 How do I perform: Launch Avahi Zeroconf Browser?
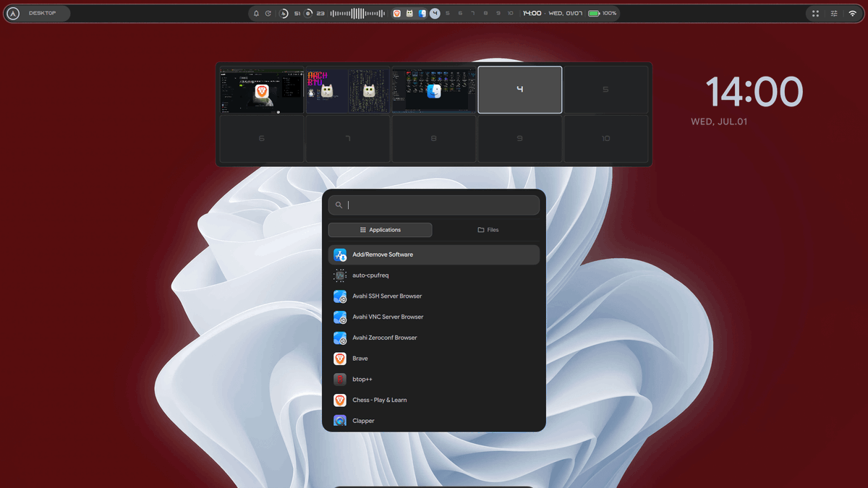434,338
